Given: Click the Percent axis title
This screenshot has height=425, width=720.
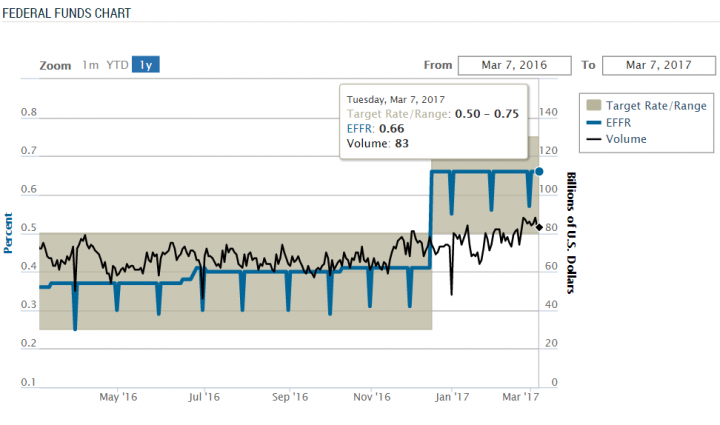Looking at the screenshot, I should [x=8, y=233].
